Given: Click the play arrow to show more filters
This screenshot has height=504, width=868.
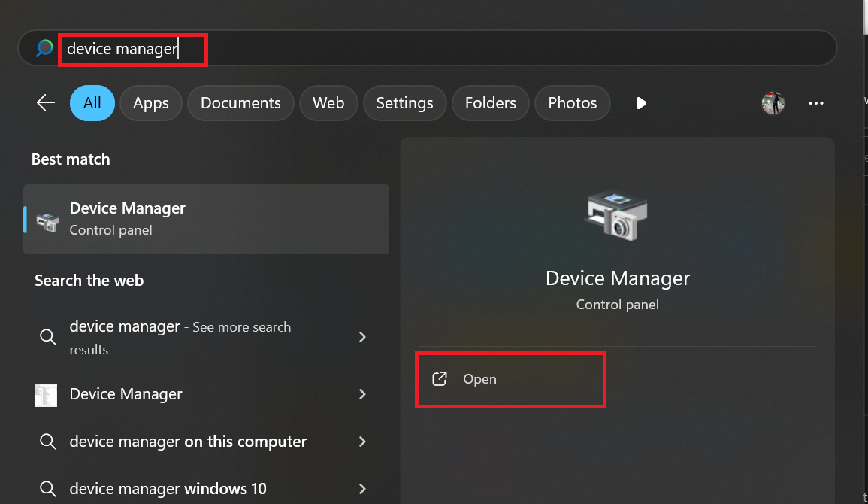Looking at the screenshot, I should [x=641, y=103].
